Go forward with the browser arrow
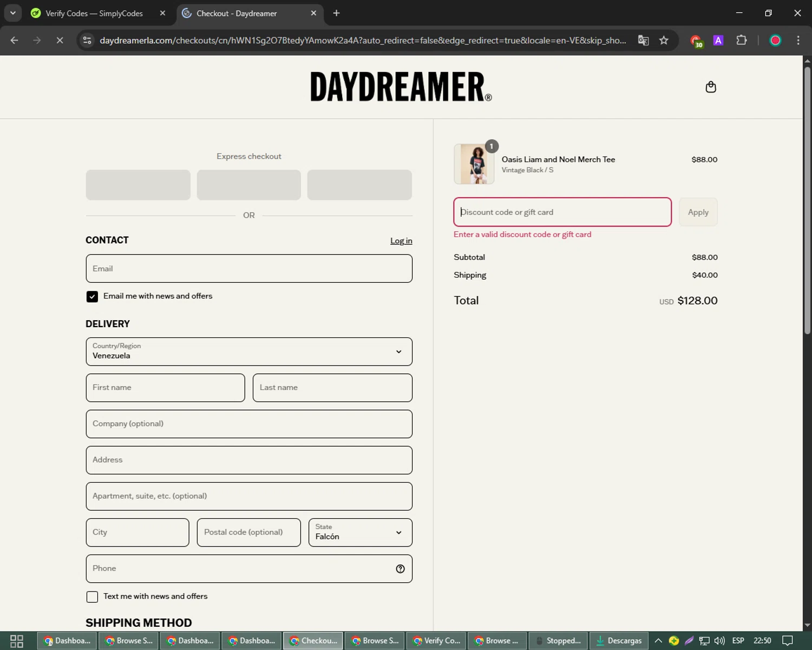This screenshot has height=650, width=812. coord(37,40)
